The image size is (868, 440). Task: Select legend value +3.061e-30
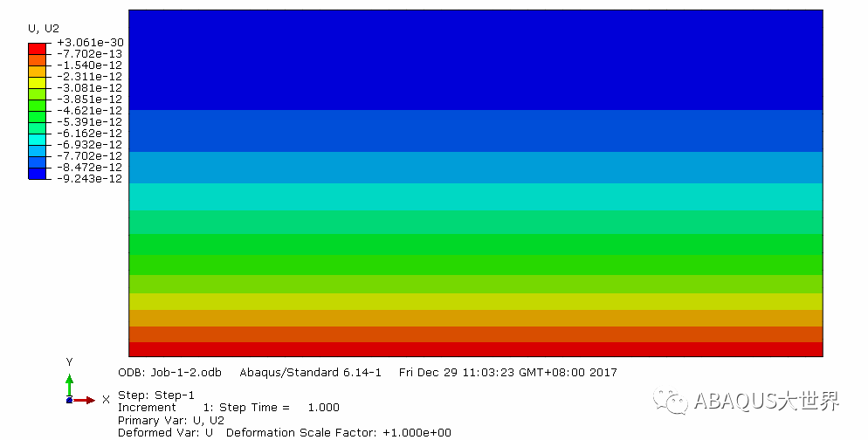(90, 43)
